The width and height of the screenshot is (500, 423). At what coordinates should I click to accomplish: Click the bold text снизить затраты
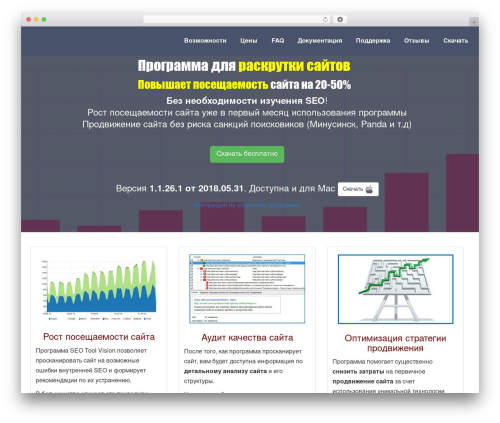[x=358, y=371]
